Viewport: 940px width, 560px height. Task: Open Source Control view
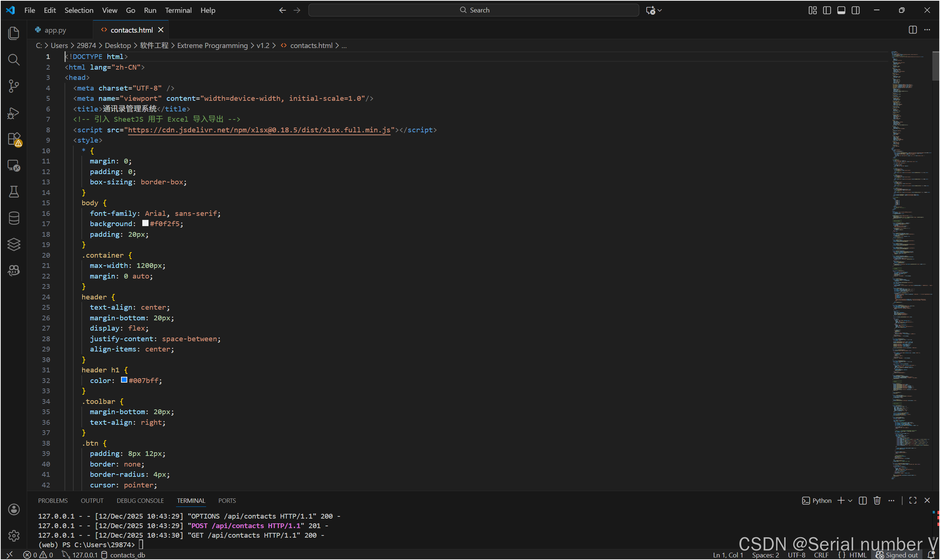(x=14, y=86)
